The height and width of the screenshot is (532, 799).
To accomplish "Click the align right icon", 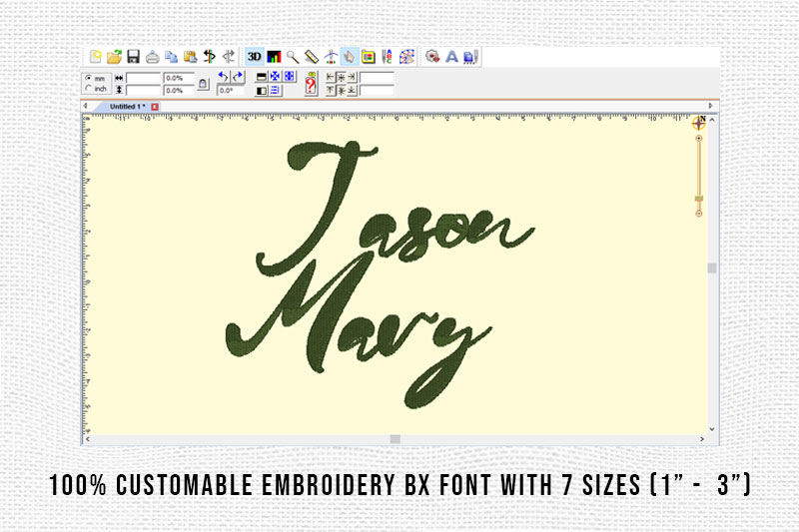I will click(352, 78).
